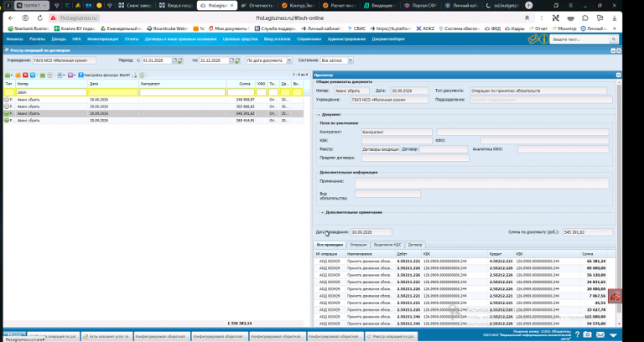644x342 pixels.
Task: Click the red floating side widget icon
Action: click(x=615, y=296)
